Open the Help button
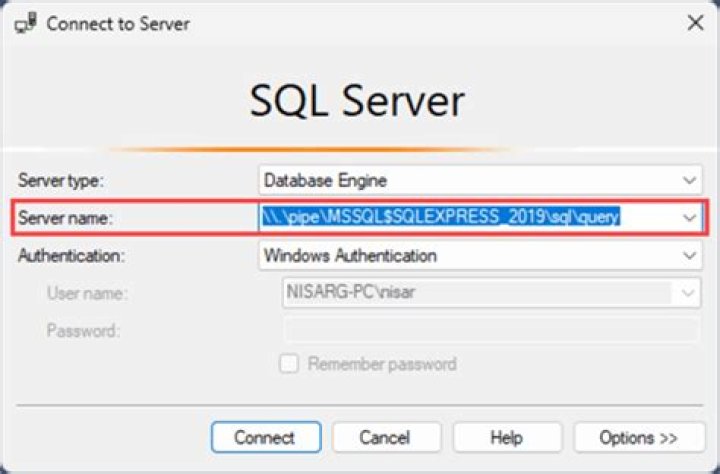The height and width of the screenshot is (474, 720). pos(507,437)
